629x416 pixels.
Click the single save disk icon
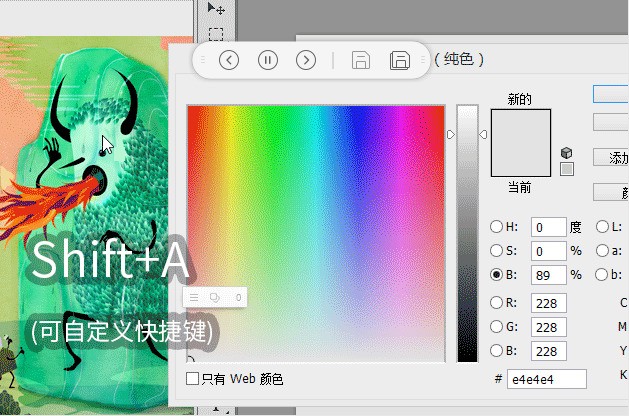(361, 61)
